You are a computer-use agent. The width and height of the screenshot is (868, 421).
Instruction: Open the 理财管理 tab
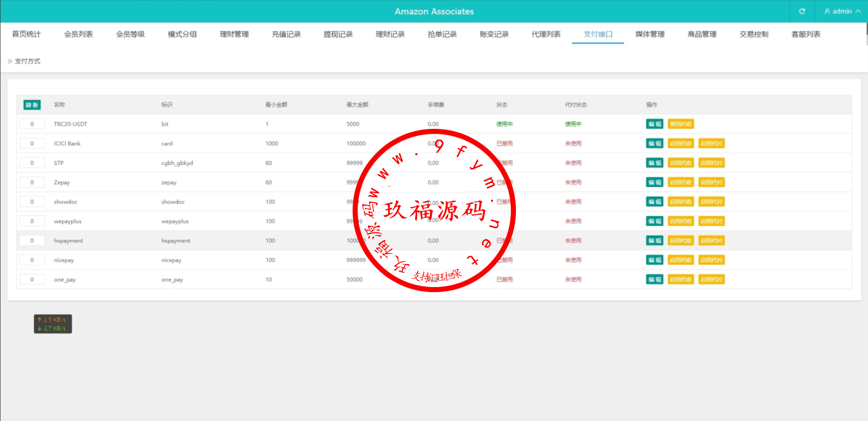[x=235, y=34]
